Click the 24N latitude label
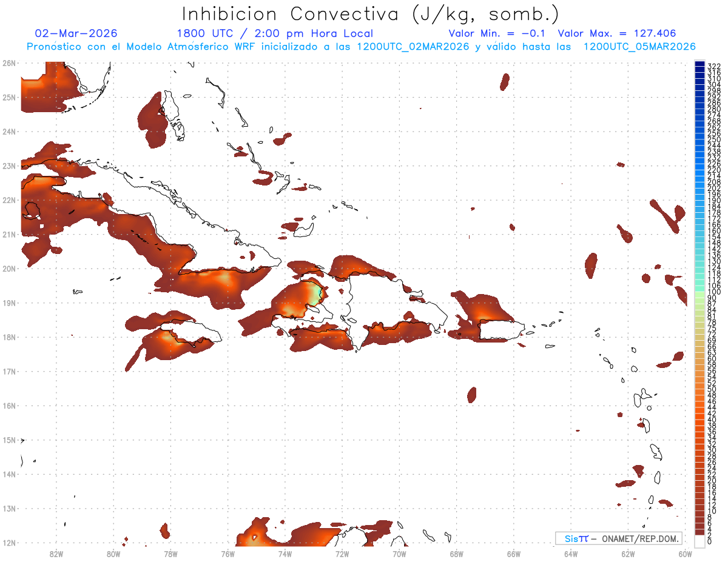 8,132
